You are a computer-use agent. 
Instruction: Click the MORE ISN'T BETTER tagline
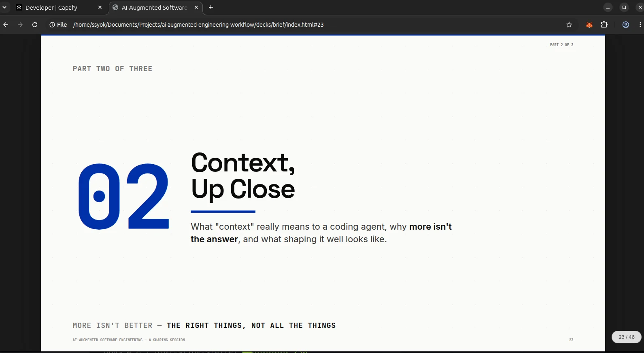(x=204, y=326)
